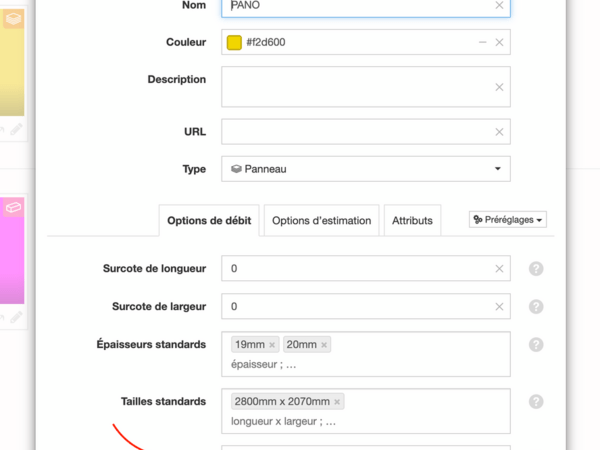600x450 pixels.
Task: Switch to Options d'estimation tab
Action: (x=322, y=221)
